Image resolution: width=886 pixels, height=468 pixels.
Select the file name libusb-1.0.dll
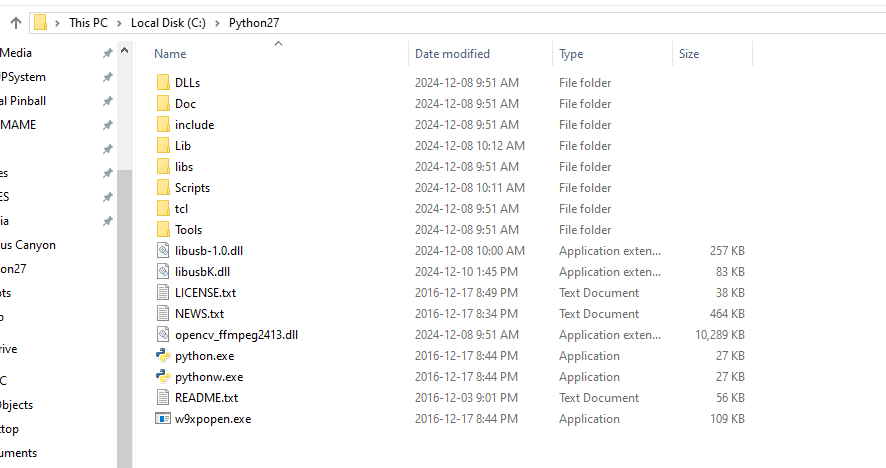(x=209, y=251)
